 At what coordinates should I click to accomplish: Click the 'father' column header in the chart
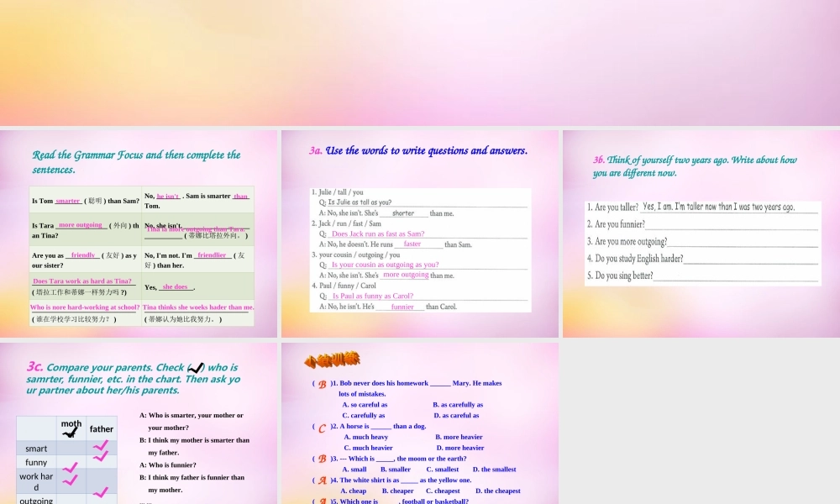[x=102, y=429]
